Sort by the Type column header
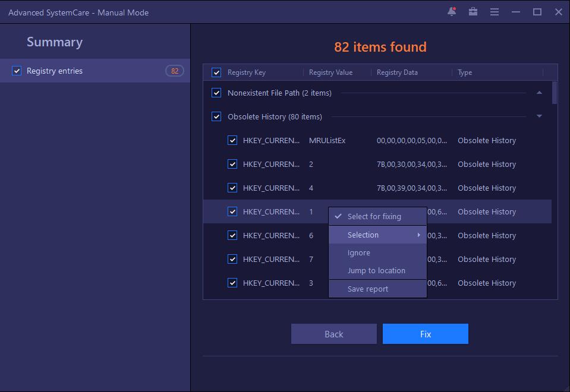This screenshot has width=570, height=392. (465, 72)
